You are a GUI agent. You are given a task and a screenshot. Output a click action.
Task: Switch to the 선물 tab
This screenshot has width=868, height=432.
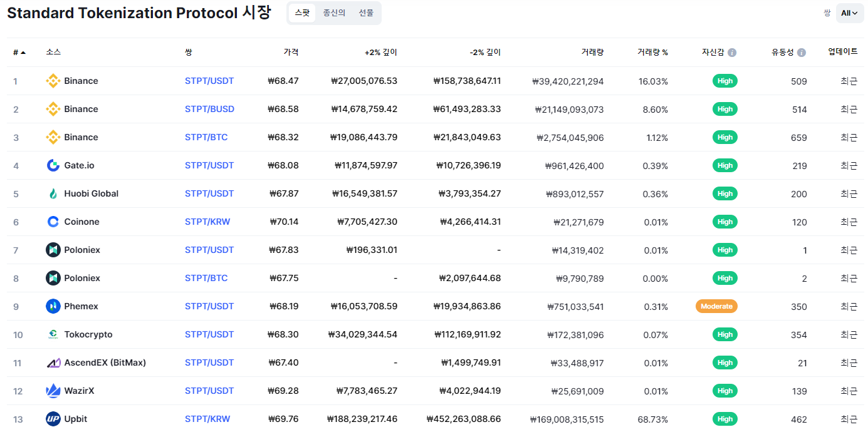point(366,13)
